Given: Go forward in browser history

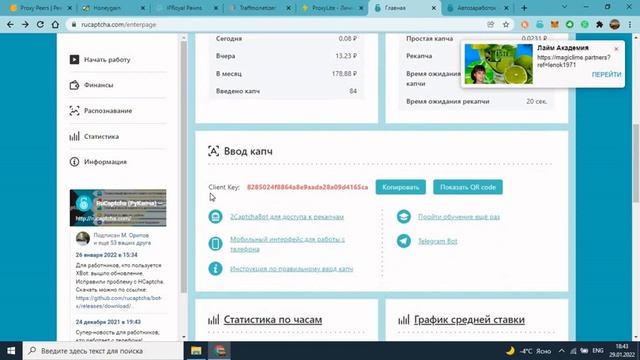Looking at the screenshot, I should tap(25, 24).
